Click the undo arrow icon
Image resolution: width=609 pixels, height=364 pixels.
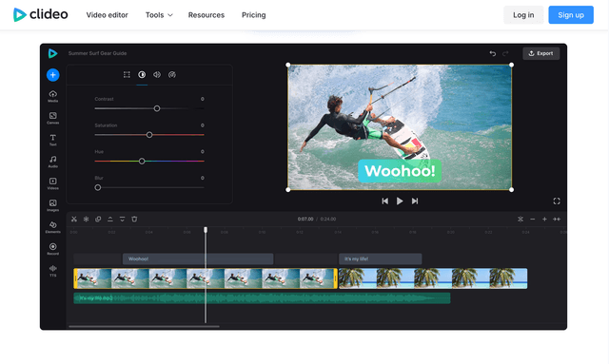coord(493,53)
